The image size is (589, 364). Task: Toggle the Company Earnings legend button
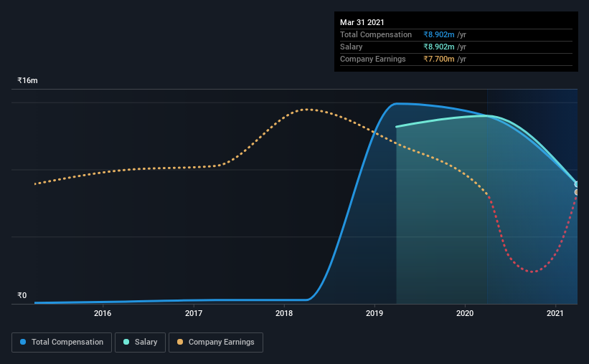coord(216,343)
